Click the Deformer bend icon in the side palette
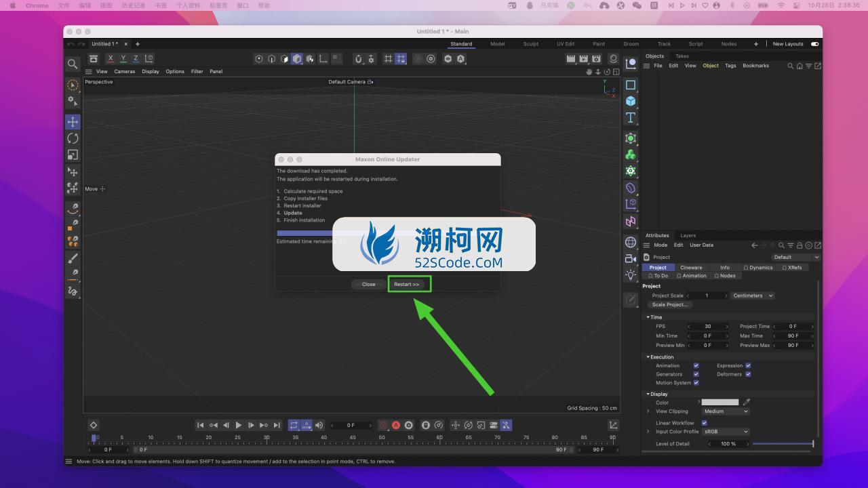868x488 pixels. (x=631, y=188)
